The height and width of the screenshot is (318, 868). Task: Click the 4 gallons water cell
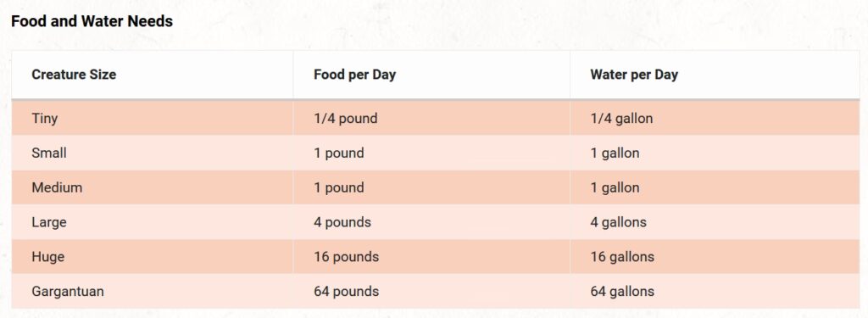[x=715, y=222]
